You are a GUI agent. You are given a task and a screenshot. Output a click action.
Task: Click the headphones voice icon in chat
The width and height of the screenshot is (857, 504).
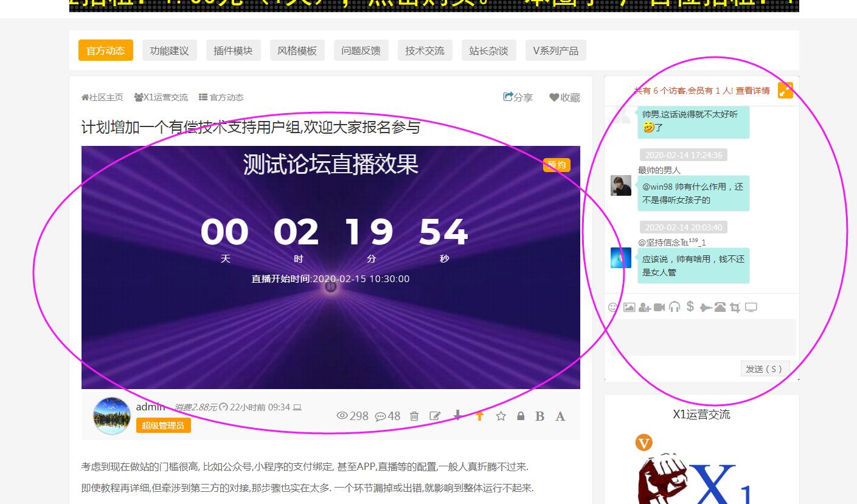[675, 307]
